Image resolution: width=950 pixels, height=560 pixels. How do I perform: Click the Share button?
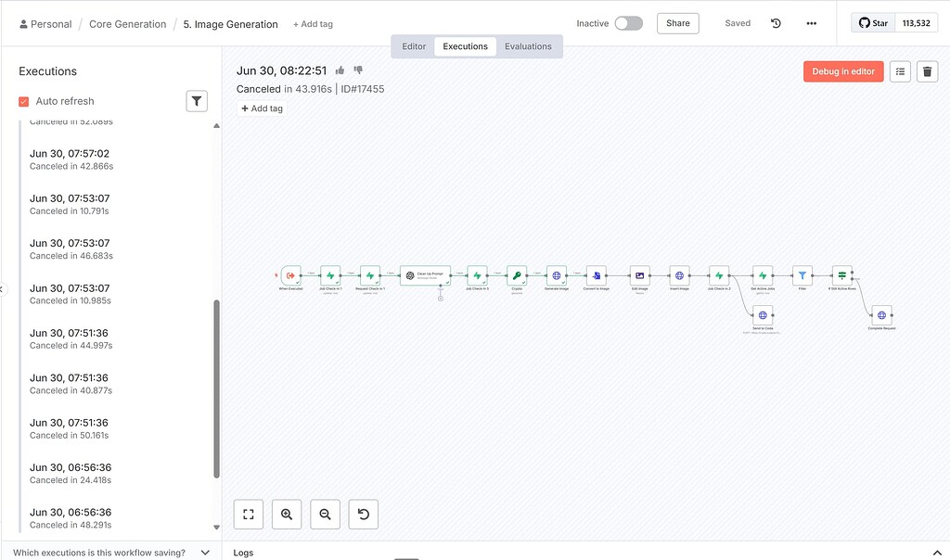(x=677, y=23)
